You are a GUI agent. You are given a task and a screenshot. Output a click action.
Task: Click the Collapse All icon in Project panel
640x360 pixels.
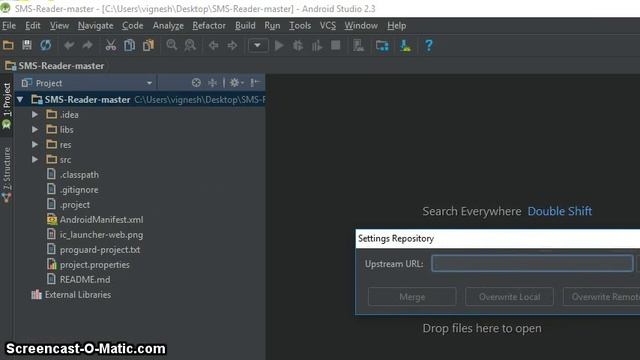coord(213,83)
